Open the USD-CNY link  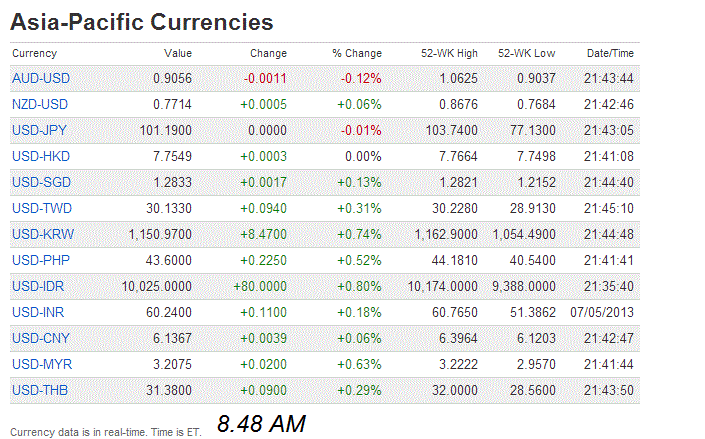pyautogui.click(x=41, y=338)
